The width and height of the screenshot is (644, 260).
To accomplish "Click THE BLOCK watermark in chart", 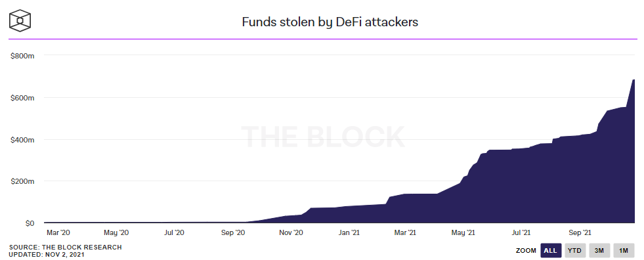I will point(323,137).
